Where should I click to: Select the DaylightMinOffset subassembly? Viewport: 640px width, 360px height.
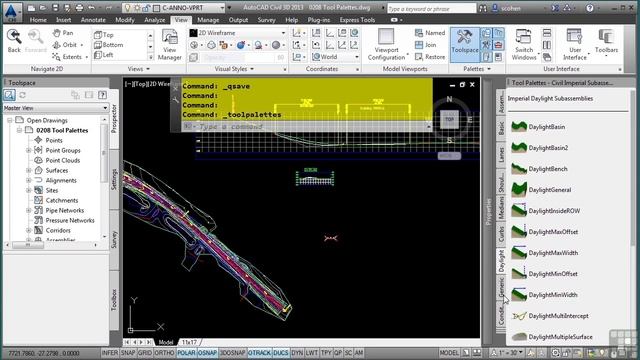(544, 274)
